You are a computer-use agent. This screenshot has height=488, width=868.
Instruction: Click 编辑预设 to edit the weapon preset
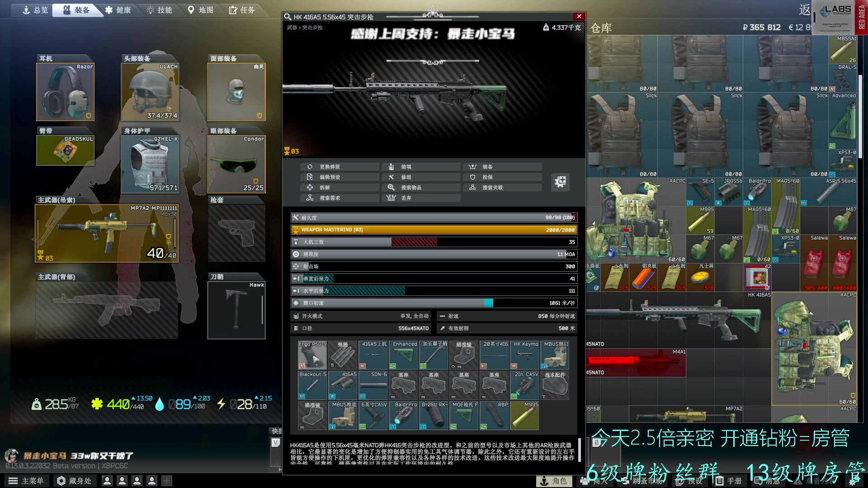pyautogui.click(x=340, y=177)
